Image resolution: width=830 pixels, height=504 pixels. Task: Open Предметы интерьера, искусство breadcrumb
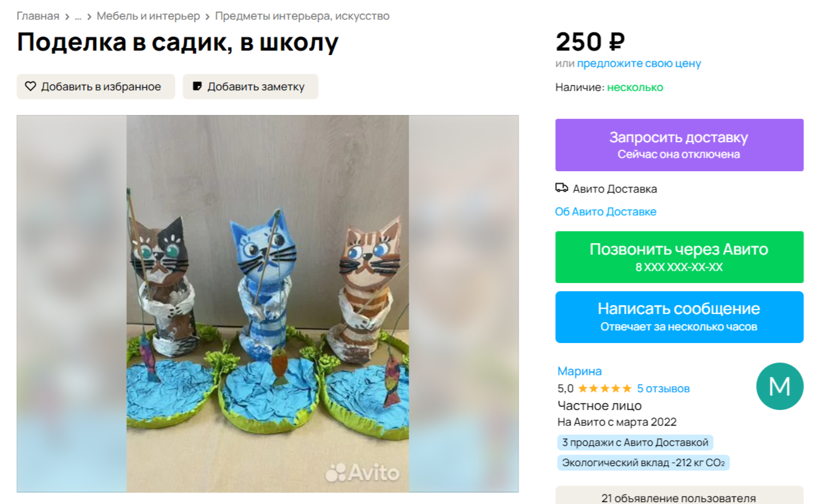pyautogui.click(x=303, y=16)
